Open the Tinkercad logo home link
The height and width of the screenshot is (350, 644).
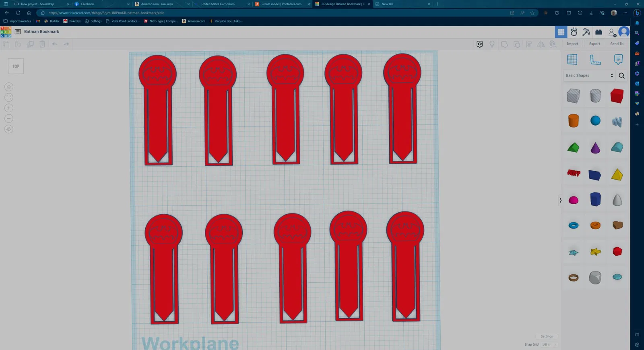[6, 32]
